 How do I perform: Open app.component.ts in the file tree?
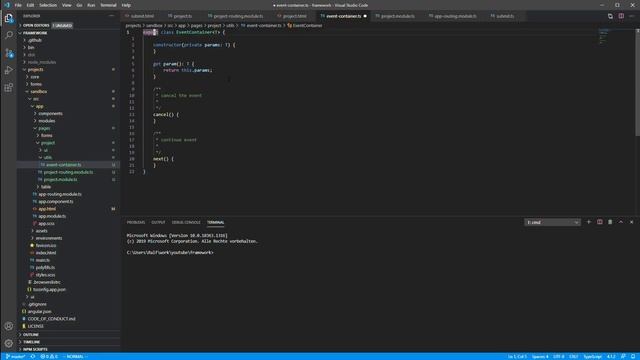[56, 201]
